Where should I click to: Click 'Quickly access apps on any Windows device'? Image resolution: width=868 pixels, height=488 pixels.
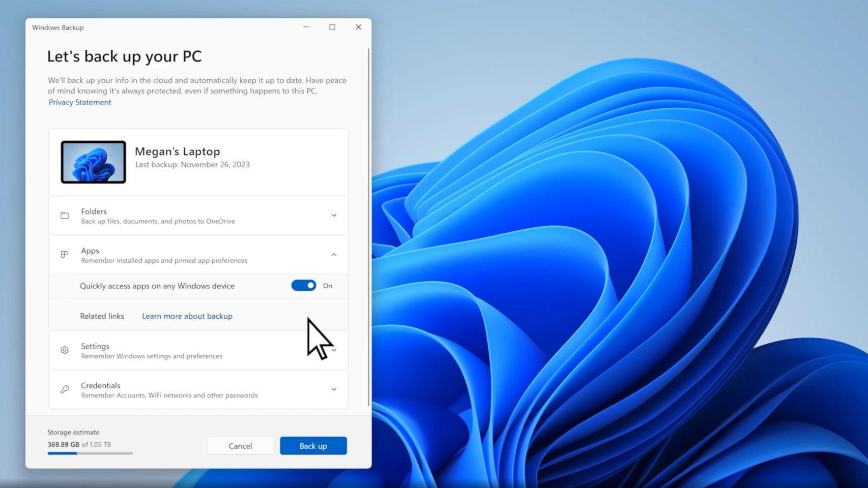click(x=157, y=286)
